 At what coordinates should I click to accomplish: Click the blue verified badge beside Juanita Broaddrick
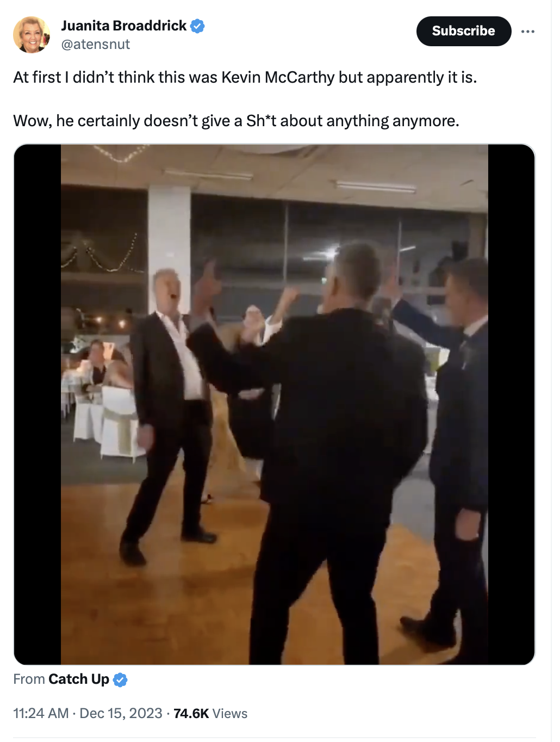click(x=197, y=26)
